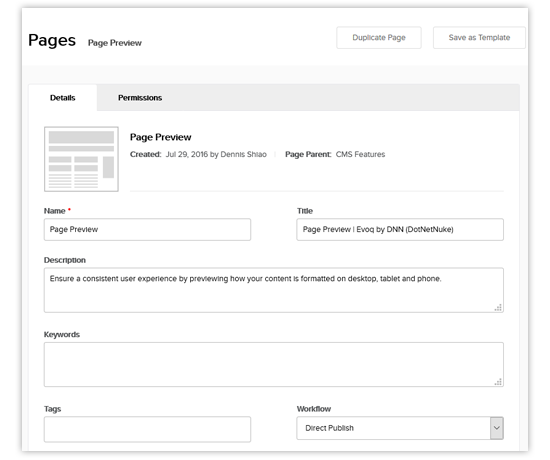Click the Workflow field label
Viewport: 550px width, 460px height.
(x=314, y=409)
